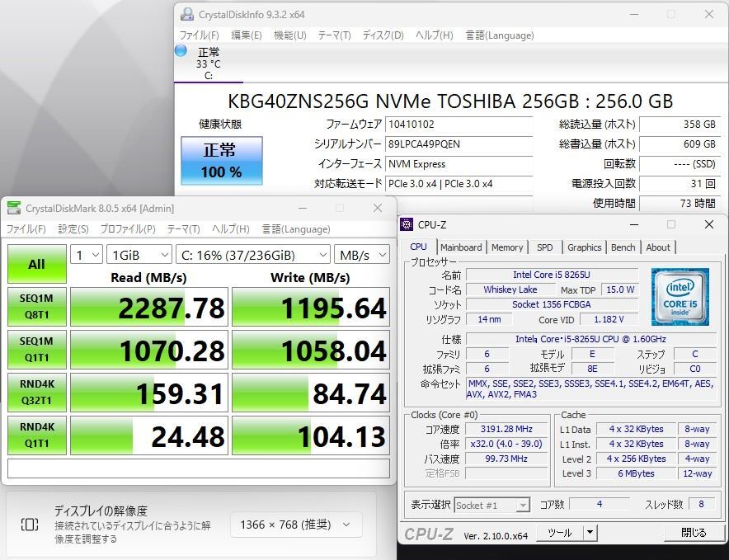Image resolution: width=729 pixels, height=560 pixels.
Task: Click the firmware value 10410102
Action: [x=459, y=125]
